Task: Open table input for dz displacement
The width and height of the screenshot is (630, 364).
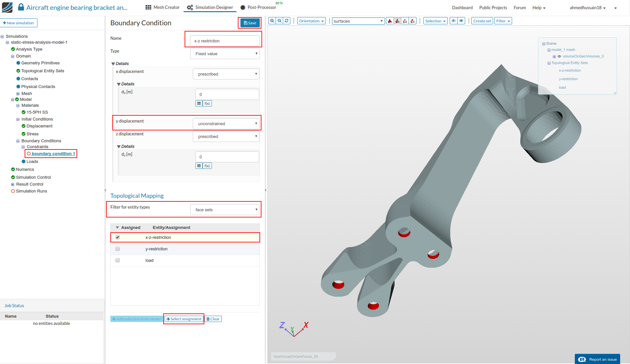Action: (x=199, y=166)
